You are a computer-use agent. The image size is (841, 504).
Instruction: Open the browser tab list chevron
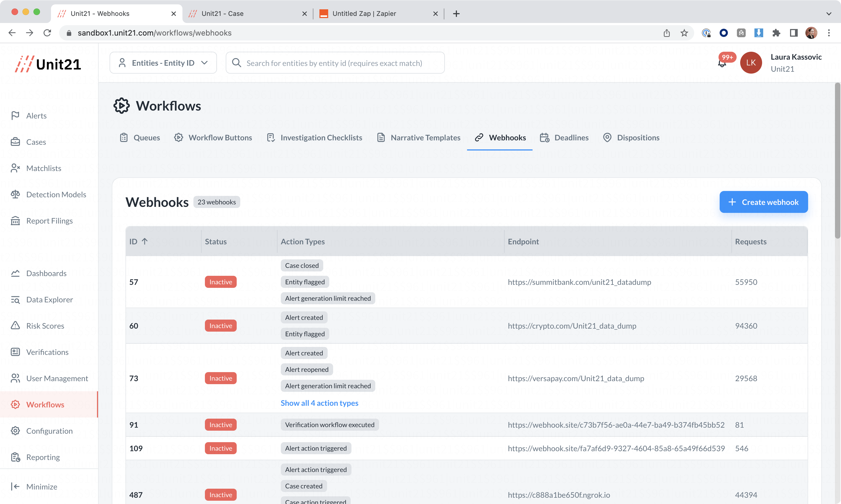pyautogui.click(x=828, y=14)
